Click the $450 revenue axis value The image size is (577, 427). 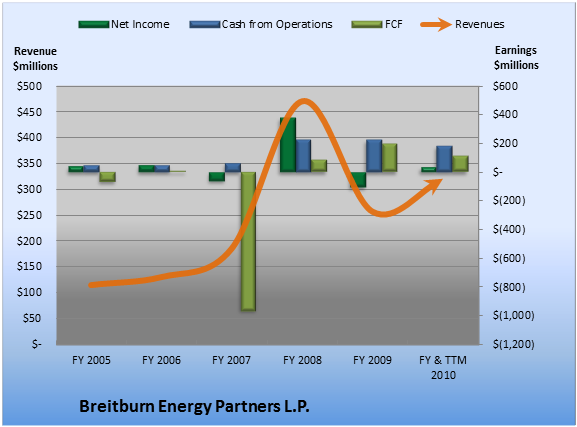(x=29, y=112)
